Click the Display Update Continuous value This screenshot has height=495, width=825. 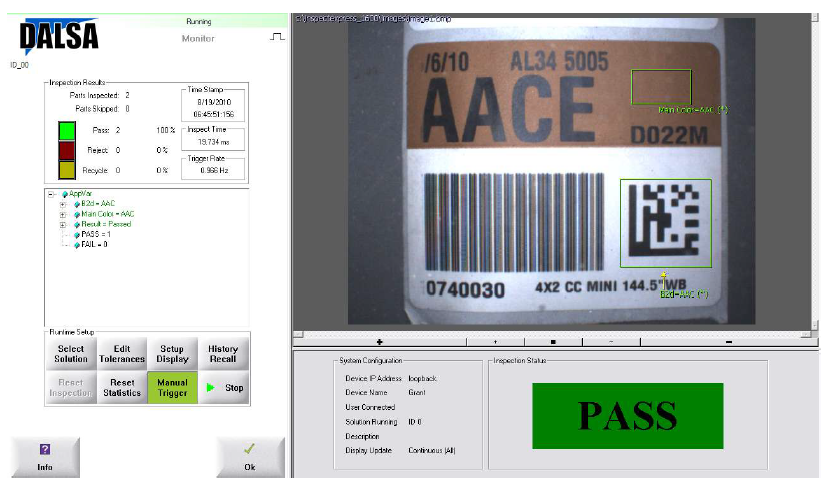pyautogui.click(x=432, y=450)
